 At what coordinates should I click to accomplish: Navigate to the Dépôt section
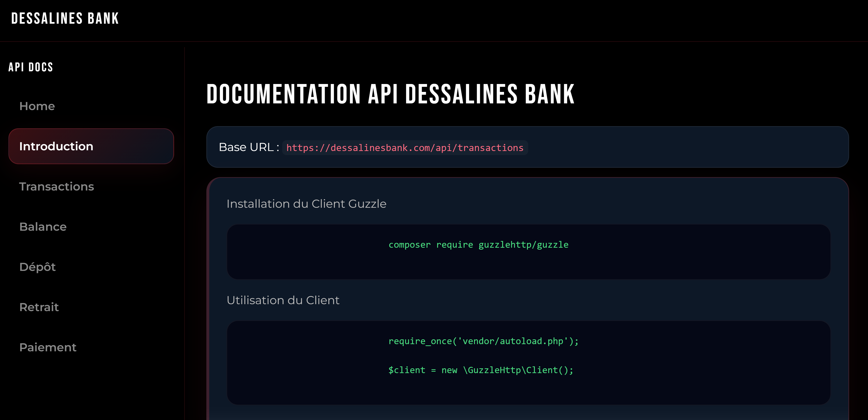(x=91, y=267)
